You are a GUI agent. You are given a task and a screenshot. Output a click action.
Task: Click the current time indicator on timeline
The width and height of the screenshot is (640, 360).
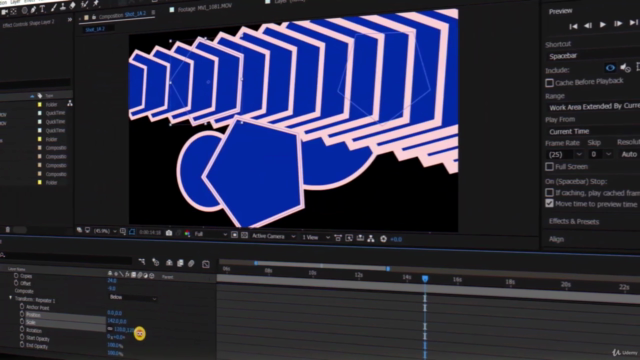[x=425, y=278]
